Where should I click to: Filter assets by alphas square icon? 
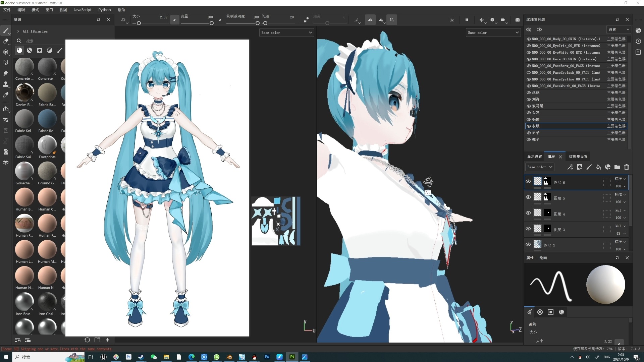[x=40, y=50]
